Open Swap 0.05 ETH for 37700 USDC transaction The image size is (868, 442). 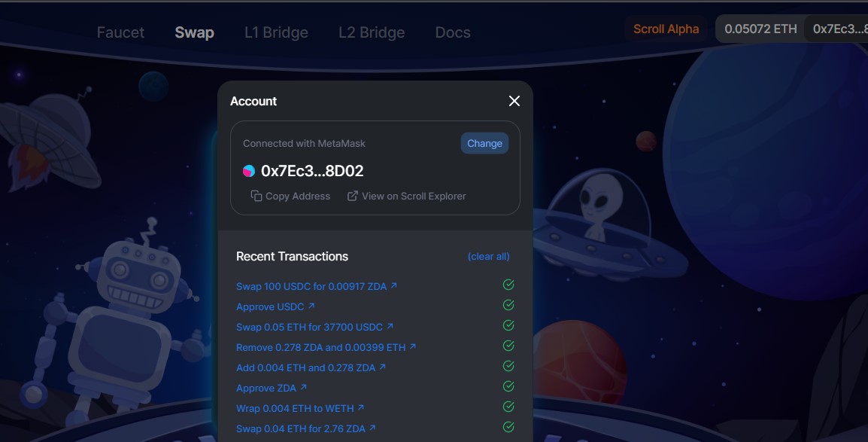click(314, 328)
